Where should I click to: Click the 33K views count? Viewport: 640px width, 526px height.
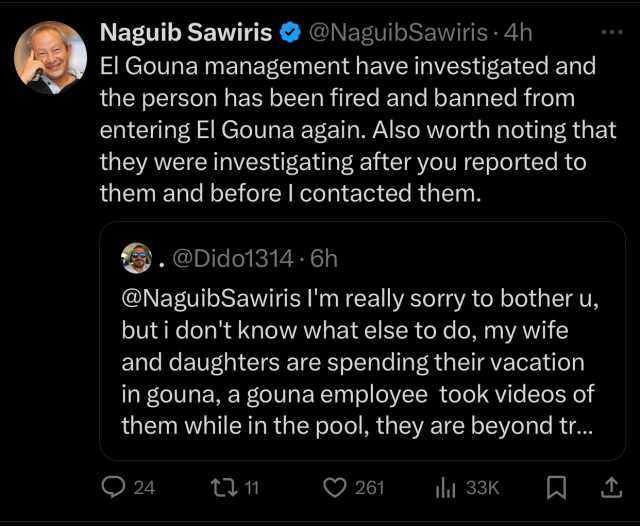483,487
